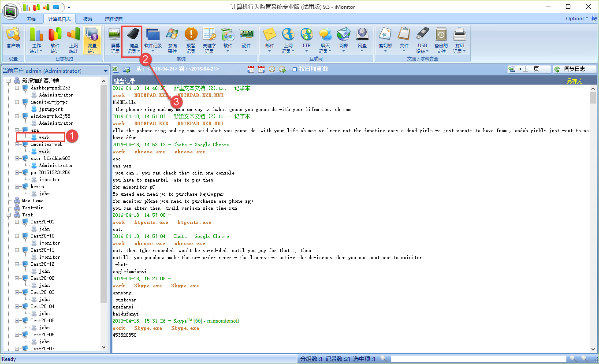The image size is (599, 364).
Task: Click the help question mark icon
Action: click(x=594, y=19)
